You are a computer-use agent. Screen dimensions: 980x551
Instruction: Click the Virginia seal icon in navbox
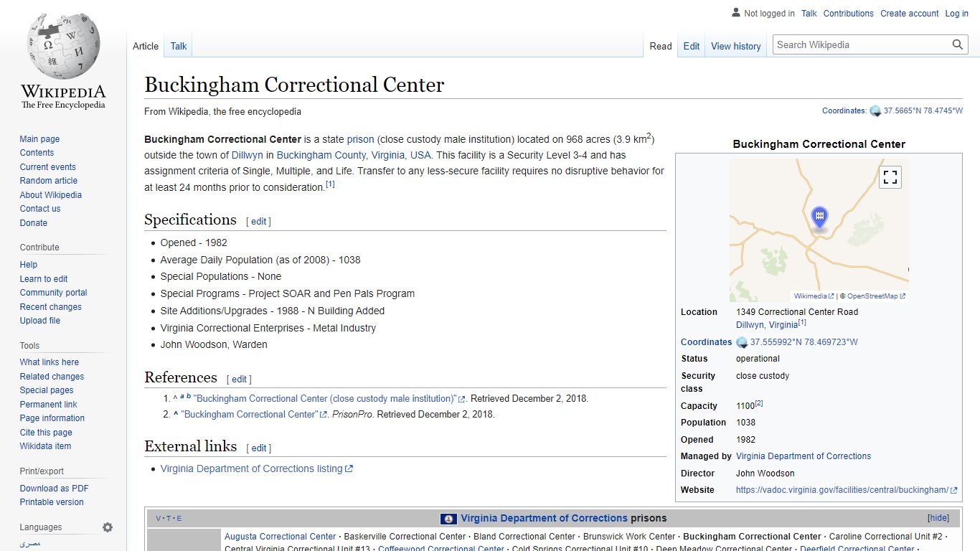449,519
